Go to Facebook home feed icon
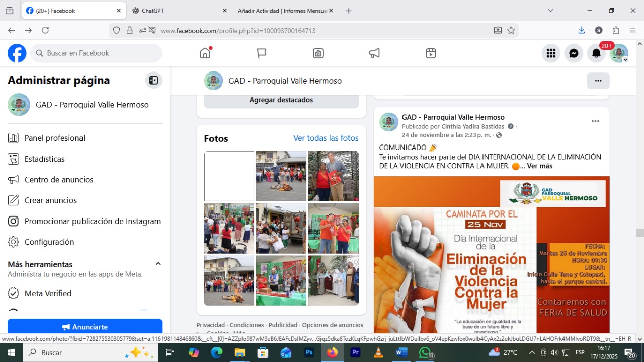 pyautogui.click(x=205, y=53)
